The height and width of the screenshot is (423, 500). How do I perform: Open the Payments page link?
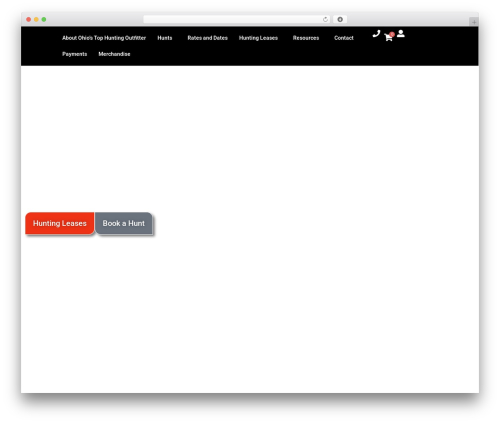pos(75,54)
